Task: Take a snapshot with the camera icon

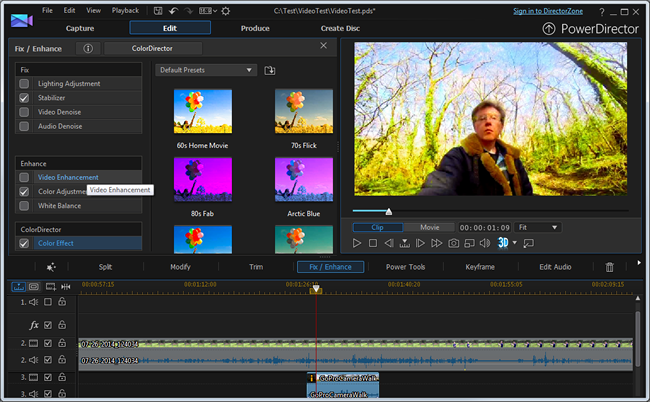Action: tap(454, 243)
